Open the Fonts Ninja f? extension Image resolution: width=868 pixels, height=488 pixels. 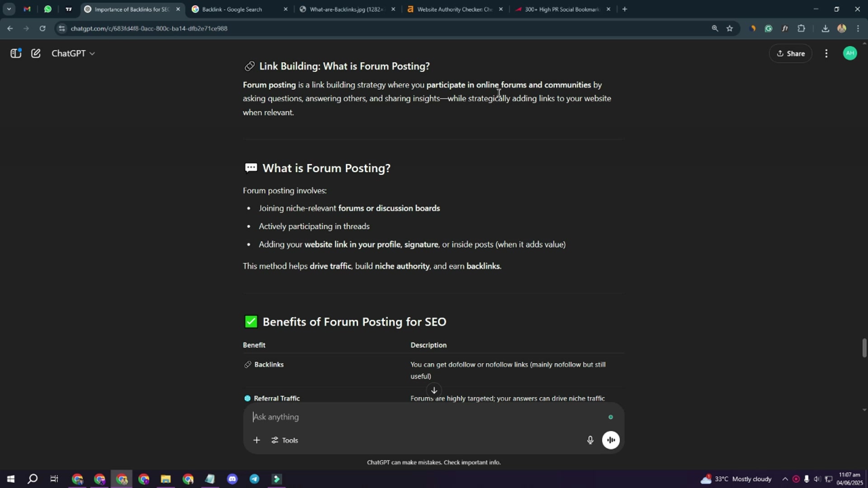click(x=785, y=28)
